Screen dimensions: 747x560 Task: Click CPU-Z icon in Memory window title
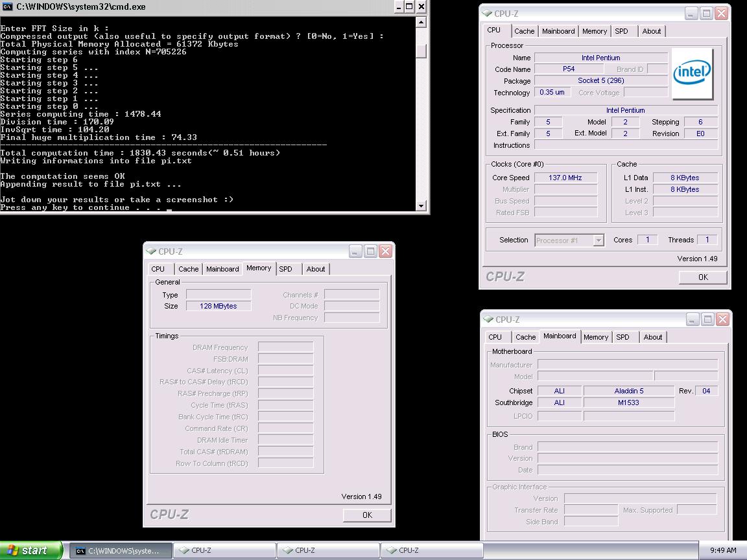tap(152, 251)
